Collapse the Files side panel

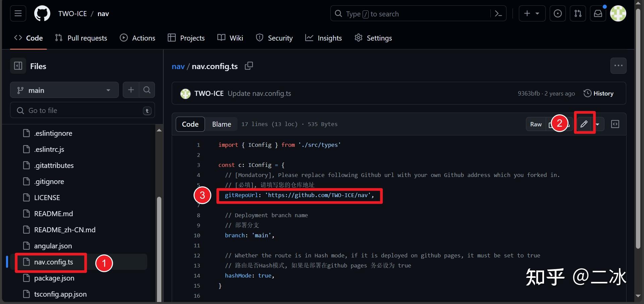(18, 66)
